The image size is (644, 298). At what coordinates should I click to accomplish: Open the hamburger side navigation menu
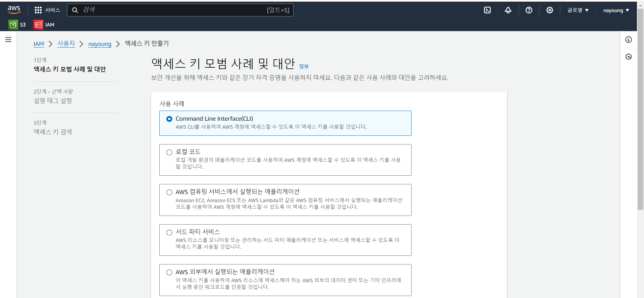point(8,40)
